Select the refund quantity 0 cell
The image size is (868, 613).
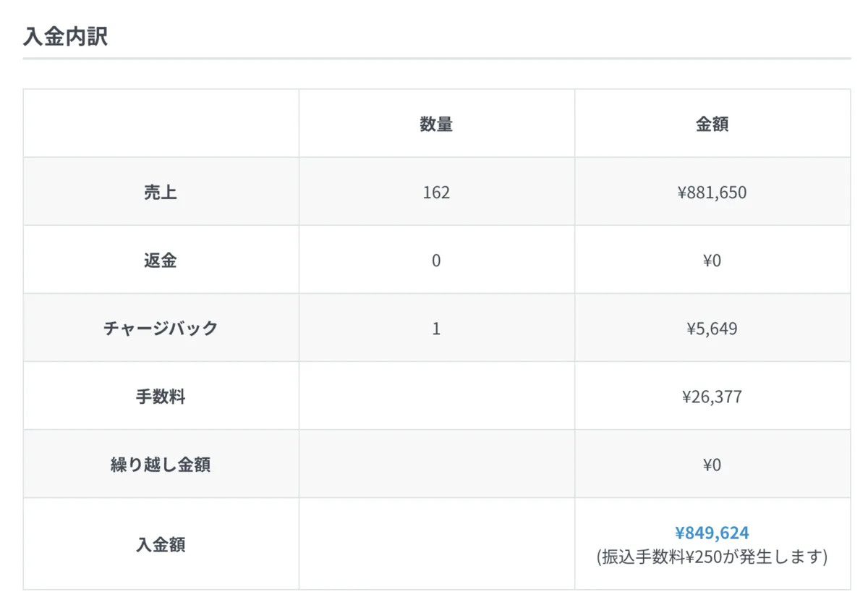tap(436, 261)
